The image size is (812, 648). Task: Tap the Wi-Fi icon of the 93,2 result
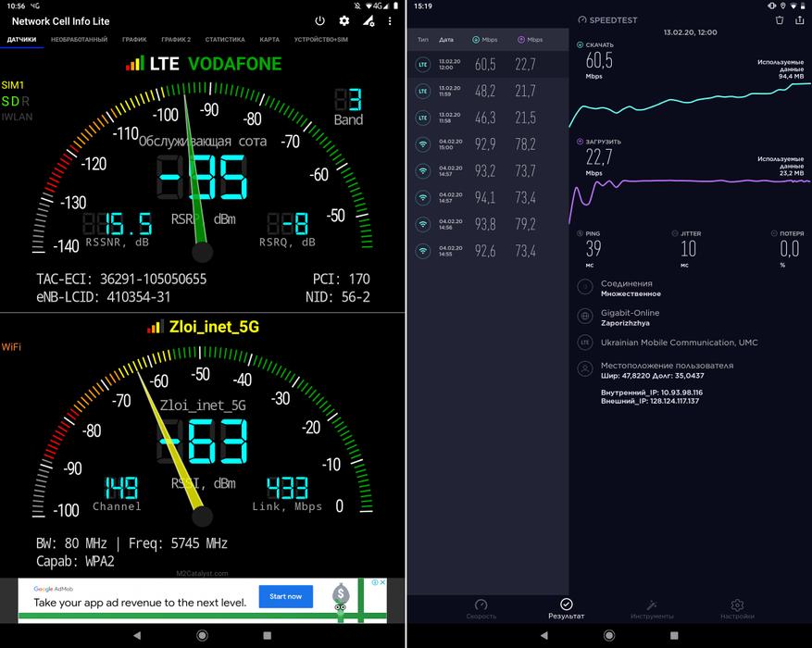[x=423, y=171]
